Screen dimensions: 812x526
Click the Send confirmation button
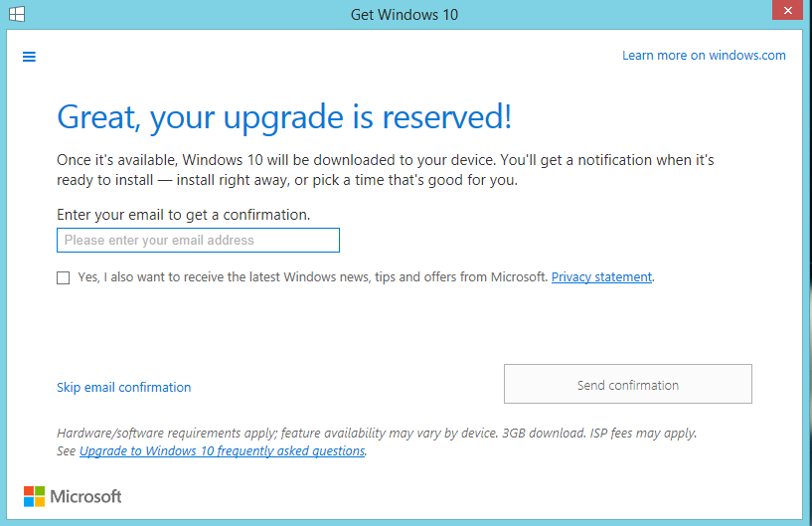[628, 384]
